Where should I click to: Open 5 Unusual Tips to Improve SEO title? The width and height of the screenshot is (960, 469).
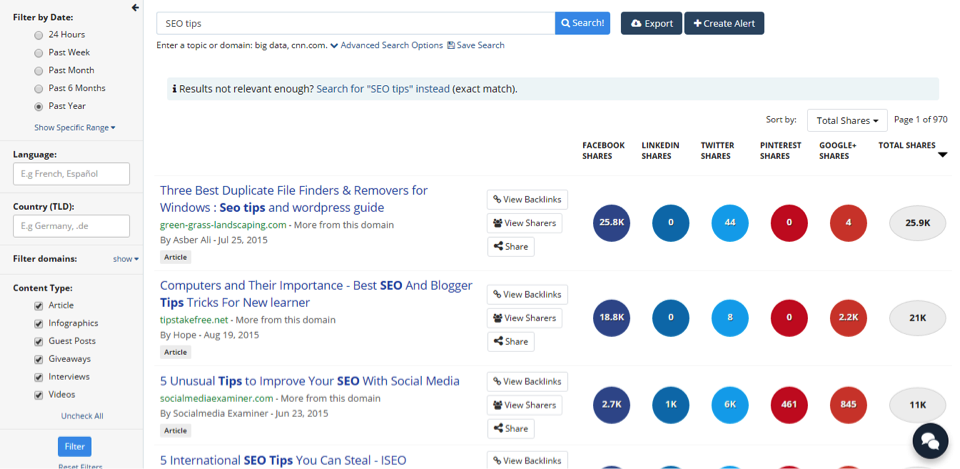(x=310, y=381)
